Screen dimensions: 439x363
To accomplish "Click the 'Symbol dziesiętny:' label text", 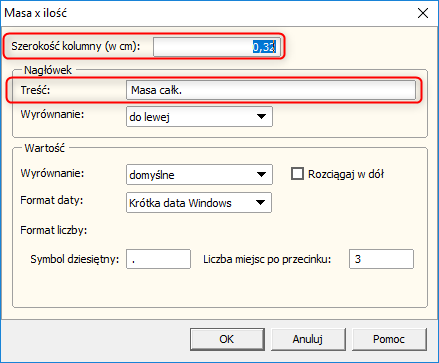I will [x=75, y=259].
